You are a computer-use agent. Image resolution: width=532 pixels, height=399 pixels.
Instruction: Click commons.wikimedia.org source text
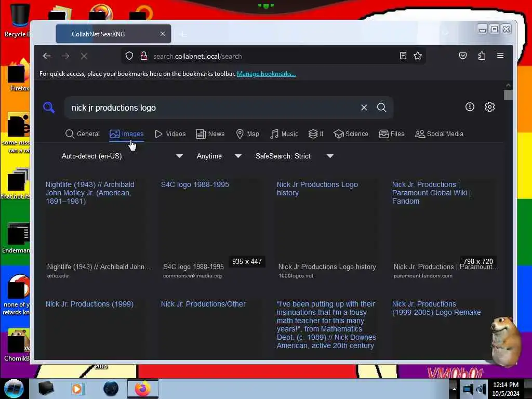(192, 276)
